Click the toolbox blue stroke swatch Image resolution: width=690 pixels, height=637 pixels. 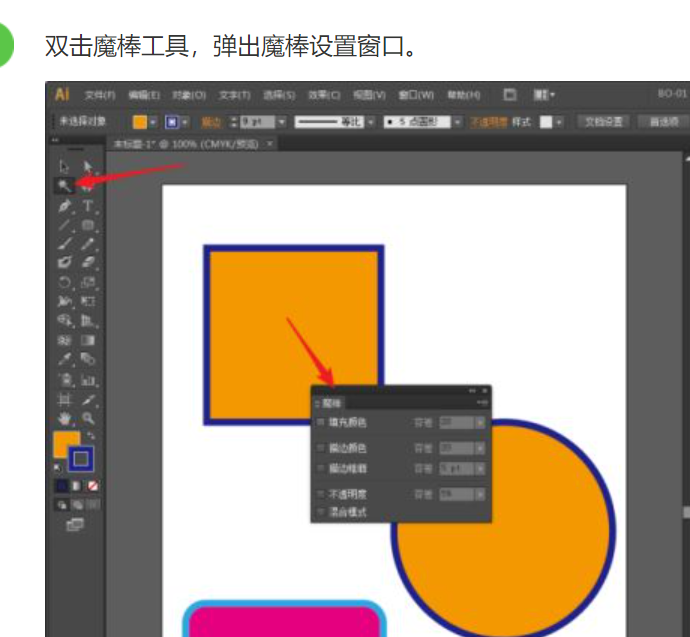[x=81, y=459]
